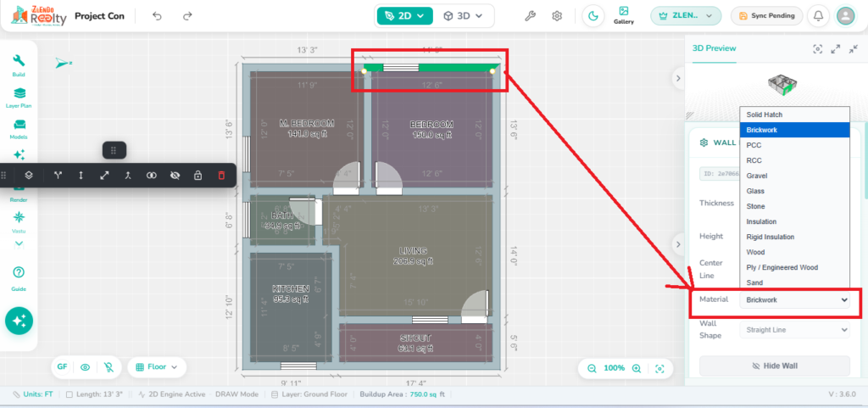Click the Sync Pending button
Viewport: 868px width, 408px height.
[766, 16]
